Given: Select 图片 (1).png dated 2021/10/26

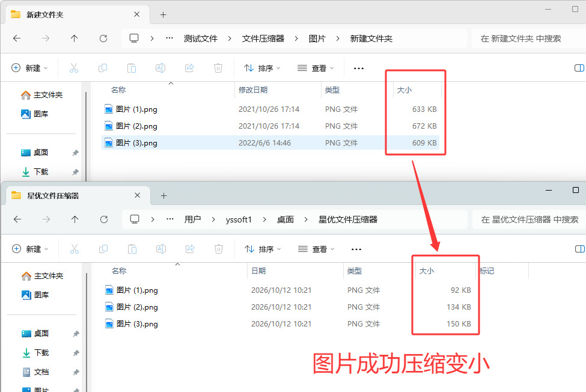Looking at the screenshot, I should (270, 109).
